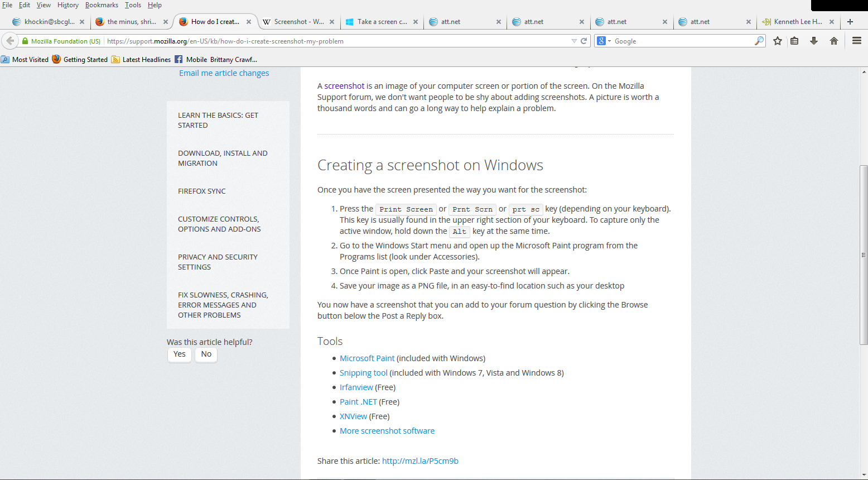
Task: Open the Downloads arrow icon
Action: [814, 41]
